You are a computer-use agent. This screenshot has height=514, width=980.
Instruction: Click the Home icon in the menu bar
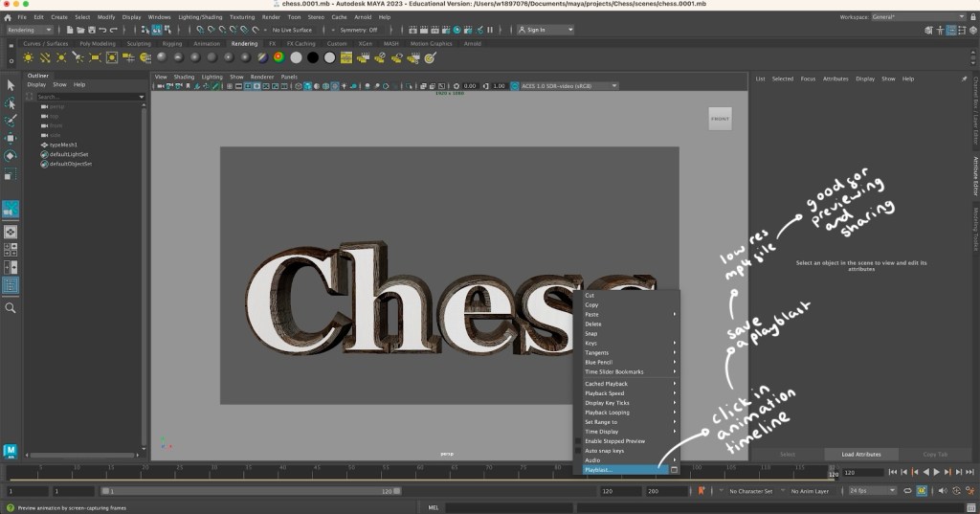[8, 17]
